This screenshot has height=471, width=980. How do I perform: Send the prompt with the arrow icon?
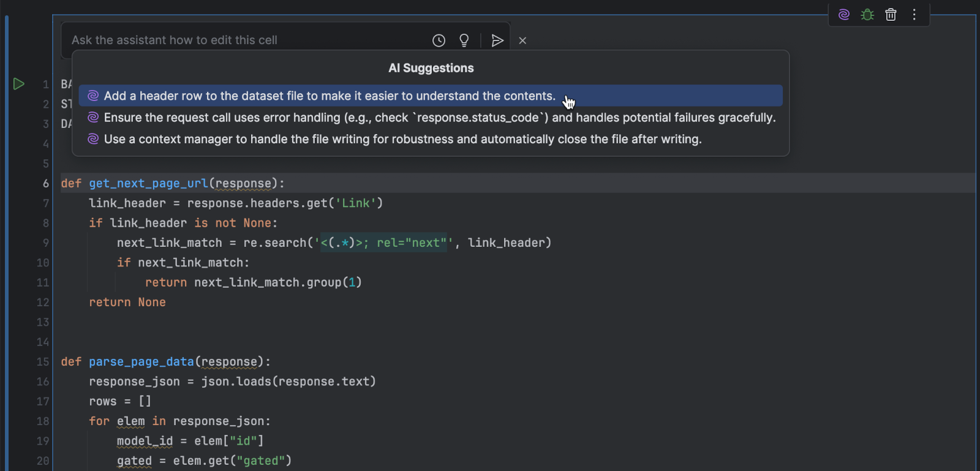[x=497, y=40]
